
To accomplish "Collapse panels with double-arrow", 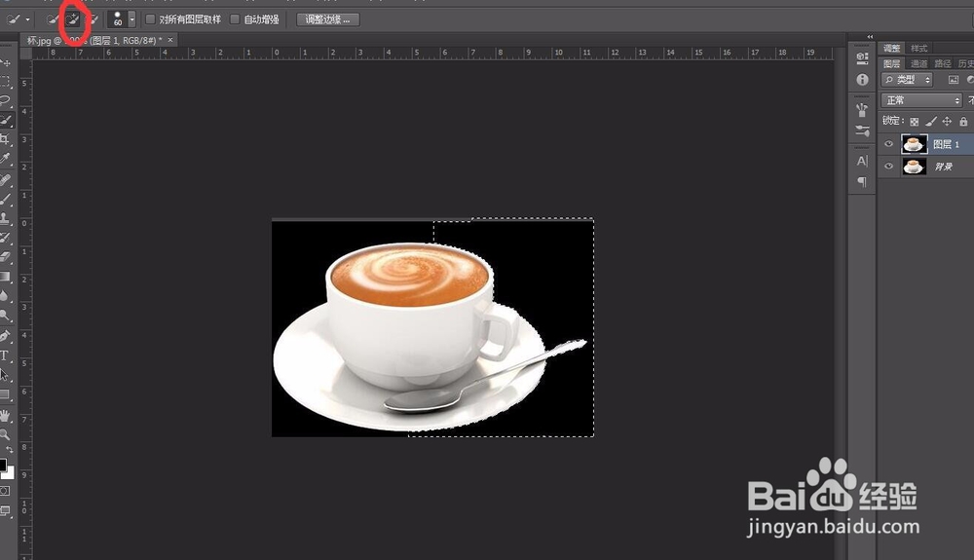I will 870,37.
